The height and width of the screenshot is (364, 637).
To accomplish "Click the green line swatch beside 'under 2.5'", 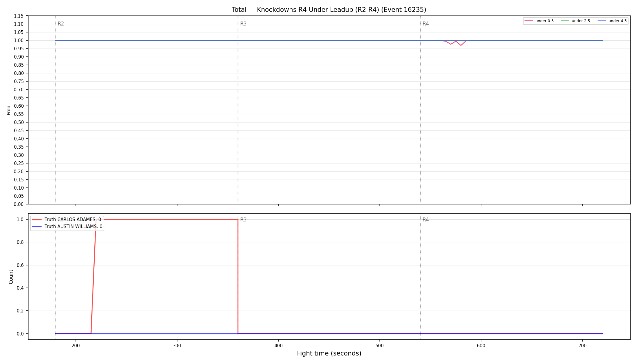I will pyautogui.click(x=565, y=21).
